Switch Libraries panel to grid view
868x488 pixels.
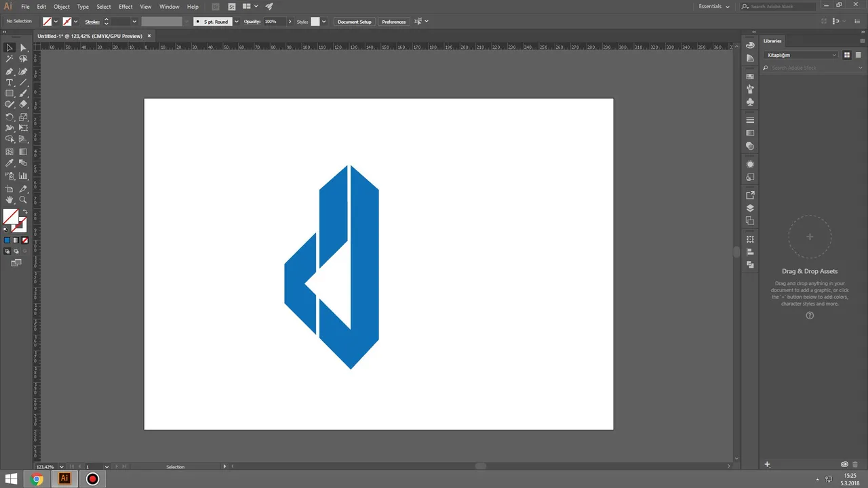pyautogui.click(x=848, y=55)
